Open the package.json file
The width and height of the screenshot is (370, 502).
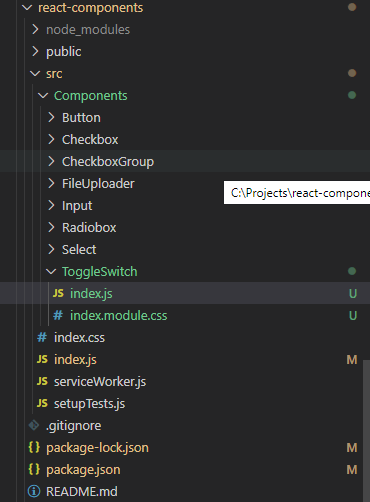pos(83,470)
